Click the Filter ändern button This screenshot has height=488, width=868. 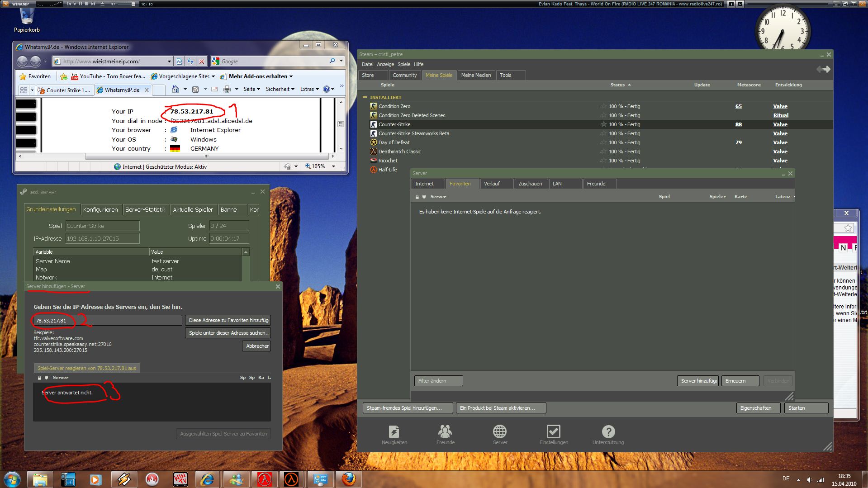click(x=438, y=381)
